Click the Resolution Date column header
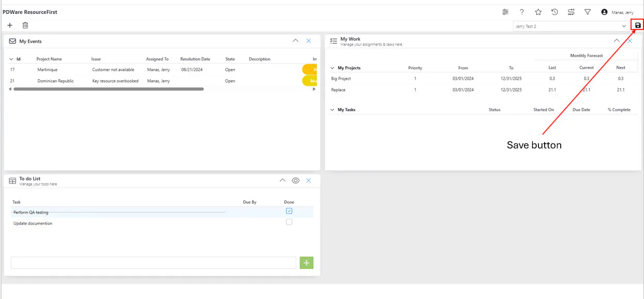Viewport: 644px width, 299px height. coord(195,59)
